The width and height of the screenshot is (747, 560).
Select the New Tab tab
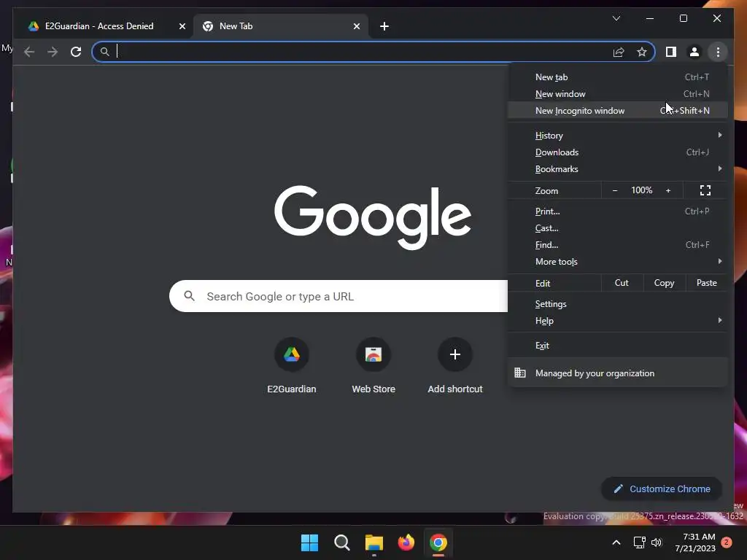[281, 26]
